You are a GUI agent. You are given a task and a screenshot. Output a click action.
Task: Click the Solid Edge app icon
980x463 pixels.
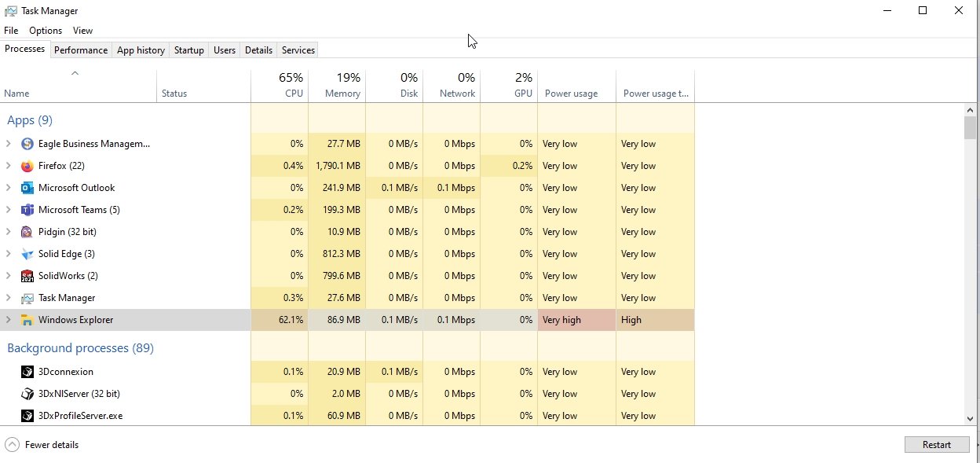pyautogui.click(x=27, y=254)
